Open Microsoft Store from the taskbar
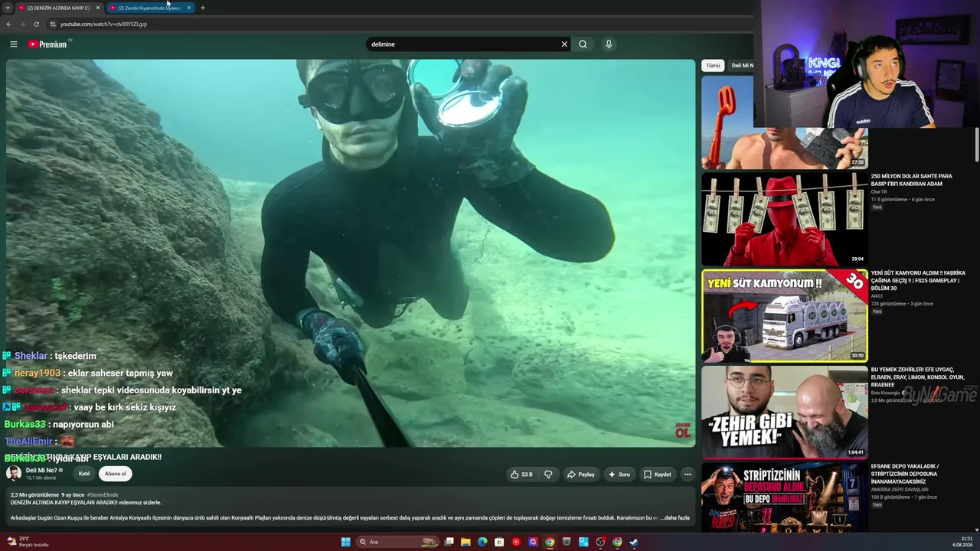980x551 pixels. pos(499,542)
